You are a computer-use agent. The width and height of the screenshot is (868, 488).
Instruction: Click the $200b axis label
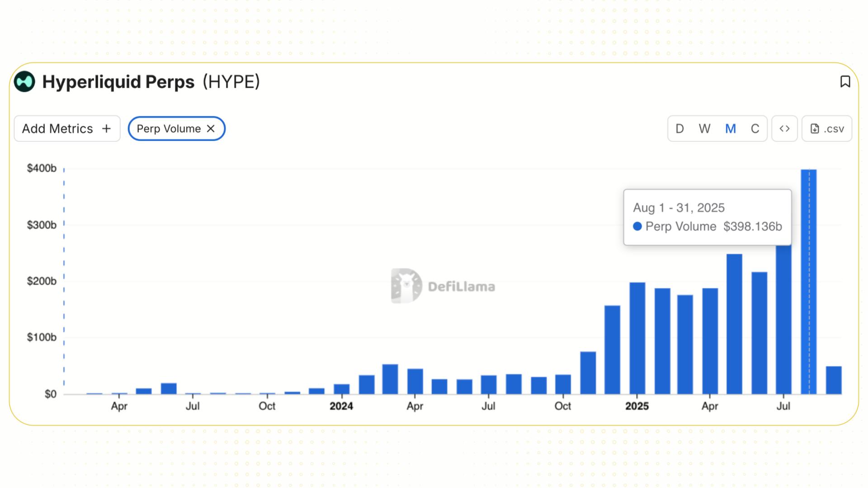(42, 281)
